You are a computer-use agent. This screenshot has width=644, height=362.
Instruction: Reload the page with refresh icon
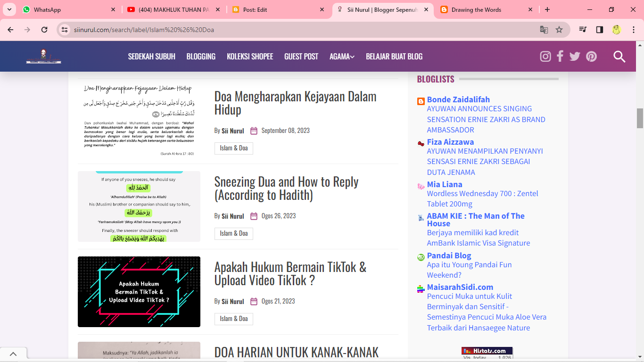[44, 30]
